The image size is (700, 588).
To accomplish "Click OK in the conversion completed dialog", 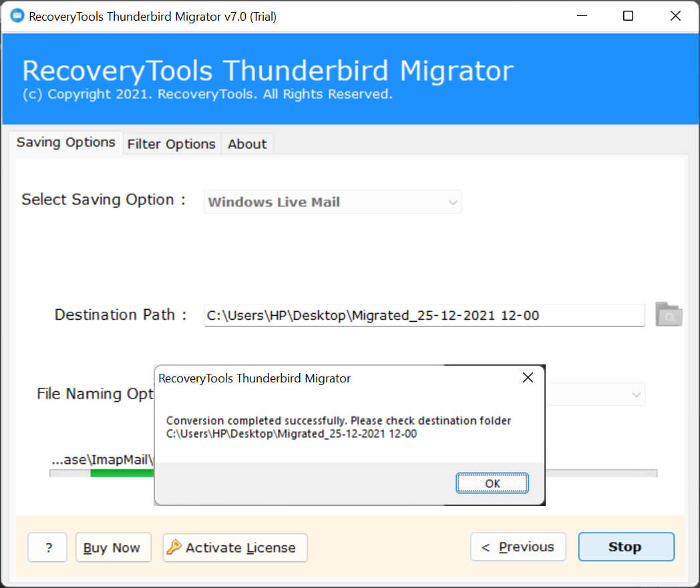I will click(492, 483).
